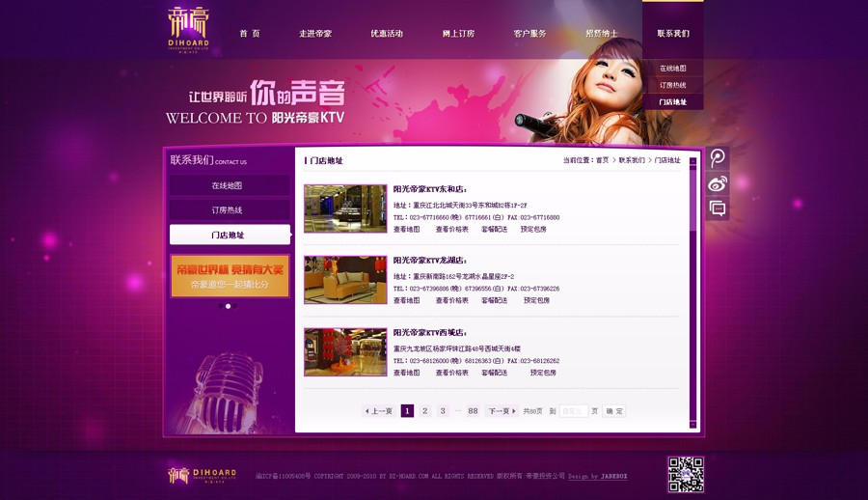Go to page 3 in pagination
Image resolution: width=868 pixels, height=500 pixels.
click(x=443, y=411)
